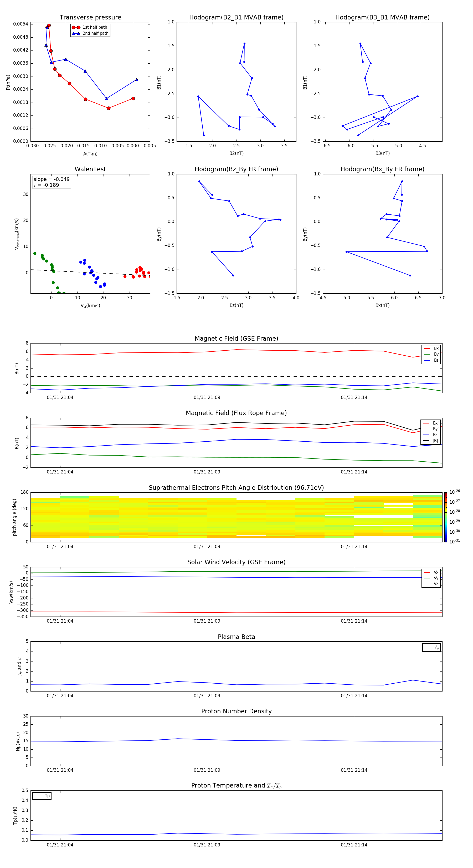
Task: Click the 'Vy' legend entry
Action: click(x=431, y=578)
